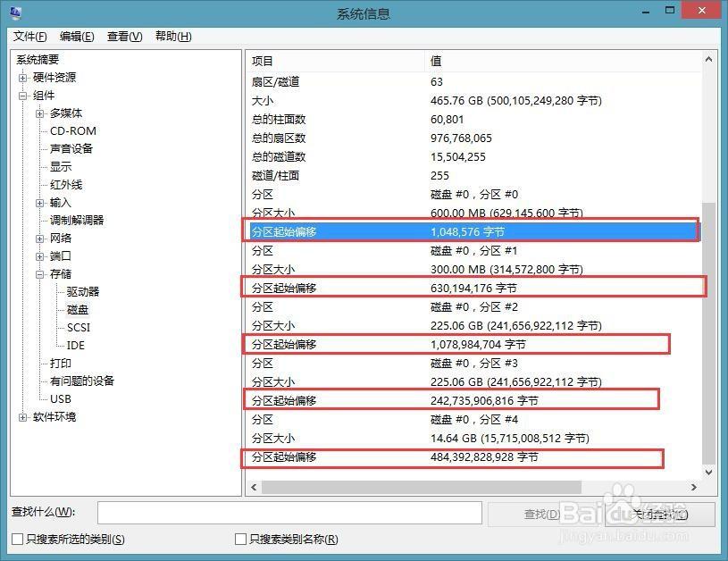Open the 查看 (View) menu
This screenshot has width=728, height=561.
tap(124, 37)
